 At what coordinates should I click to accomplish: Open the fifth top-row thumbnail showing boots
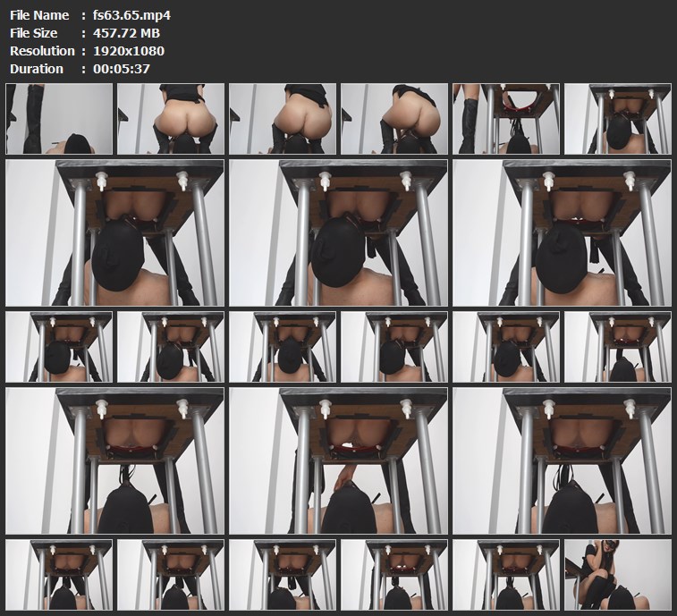[x=506, y=119]
